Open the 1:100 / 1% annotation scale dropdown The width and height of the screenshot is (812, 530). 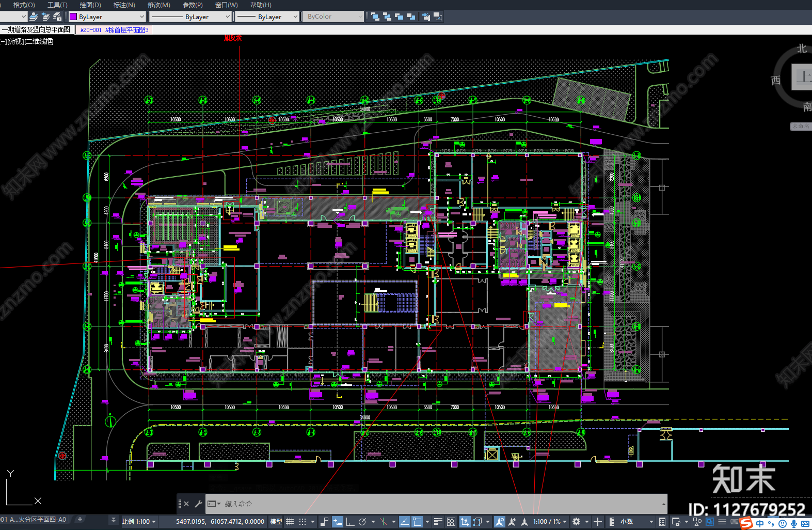[550, 522]
